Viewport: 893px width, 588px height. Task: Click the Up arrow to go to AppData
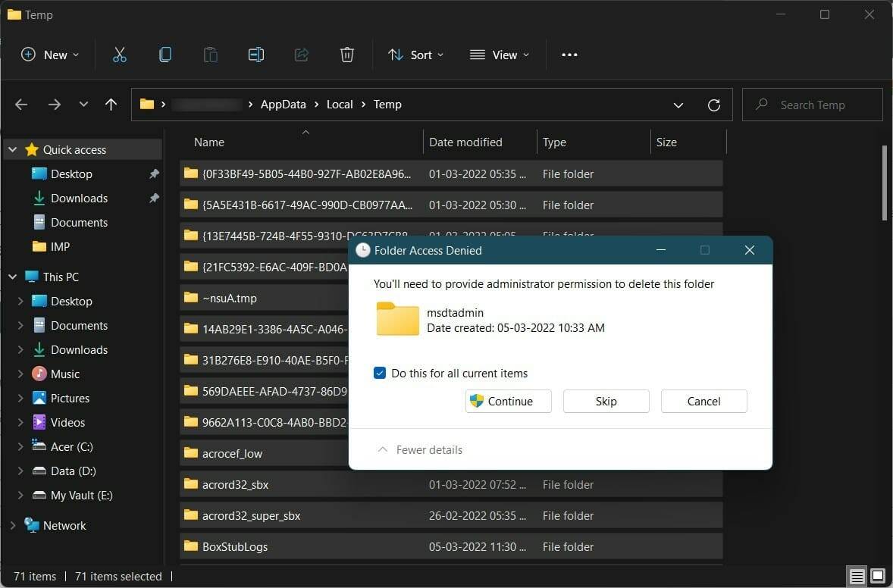point(111,105)
